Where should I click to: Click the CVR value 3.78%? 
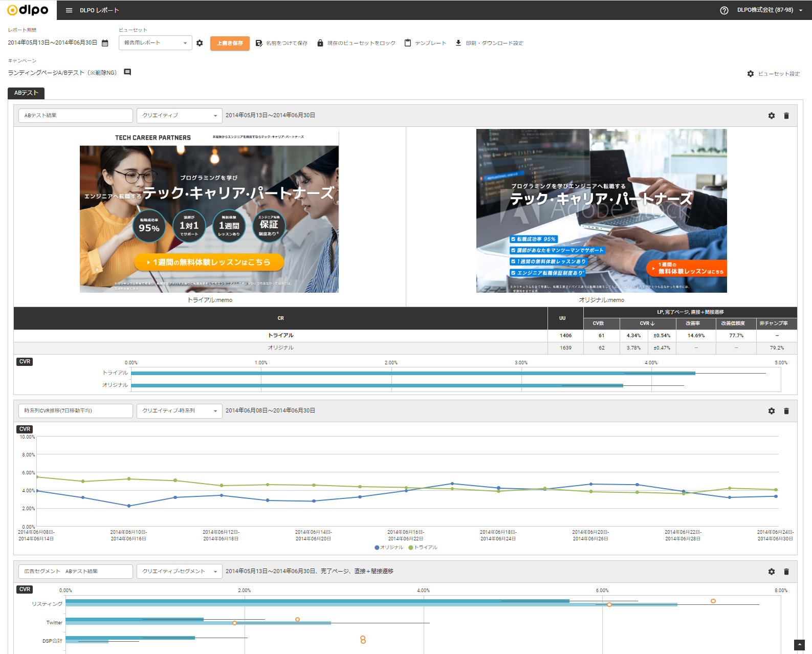(x=634, y=348)
